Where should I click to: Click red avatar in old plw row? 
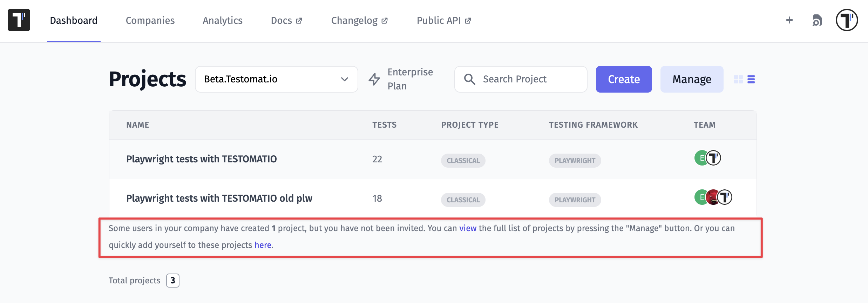click(x=712, y=197)
